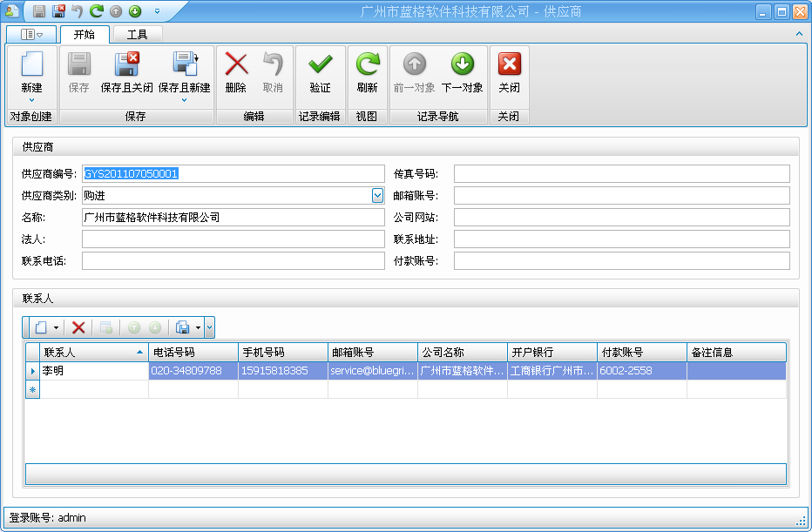Screen dimensions: 812x532
Task: Click the 电话号码 column header
Action: [x=193, y=353]
